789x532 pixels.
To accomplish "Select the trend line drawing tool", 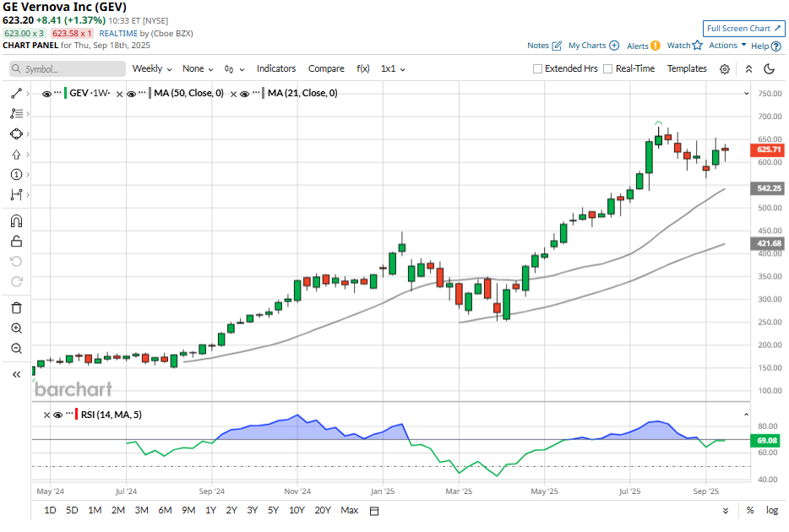I will [16, 94].
